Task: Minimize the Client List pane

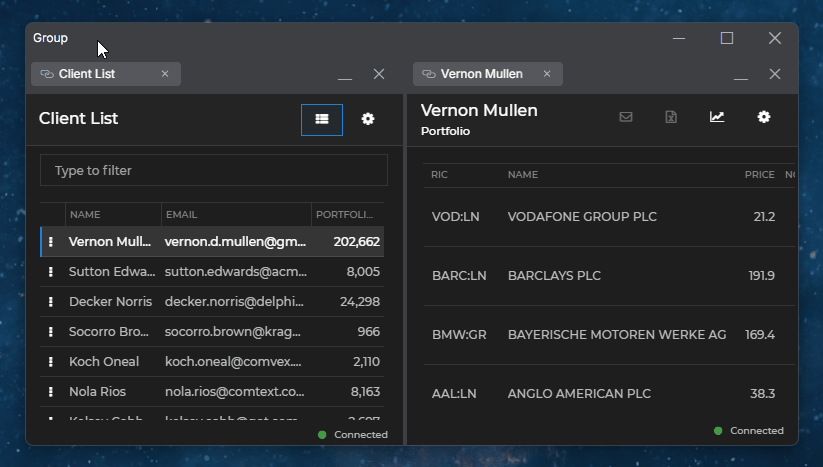Action: coord(345,79)
